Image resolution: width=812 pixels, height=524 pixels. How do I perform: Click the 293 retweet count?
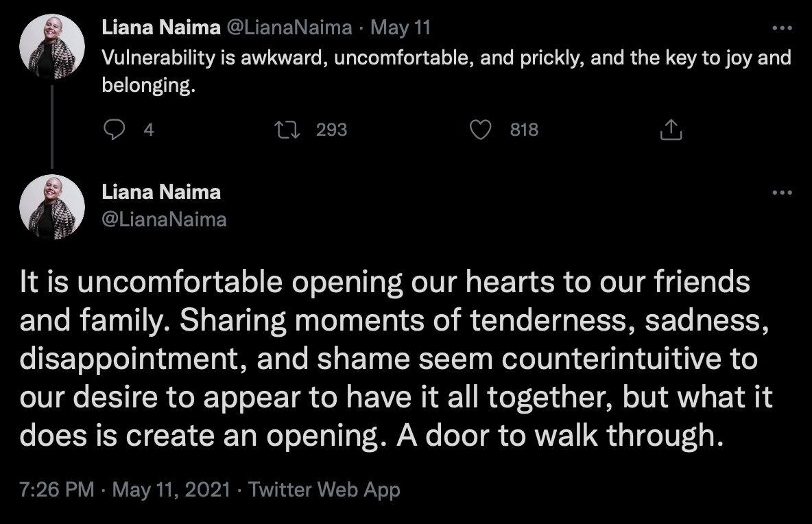tap(331, 130)
